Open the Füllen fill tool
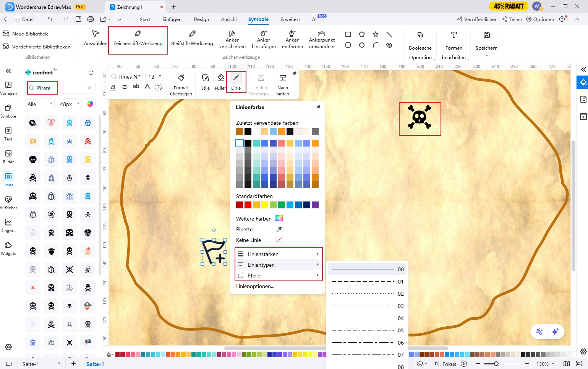 coord(220,82)
